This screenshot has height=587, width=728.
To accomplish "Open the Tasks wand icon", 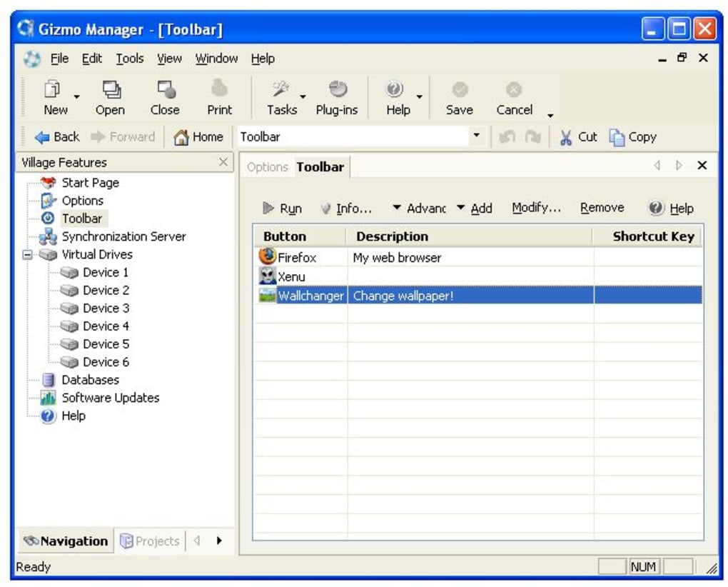I will click(x=280, y=90).
